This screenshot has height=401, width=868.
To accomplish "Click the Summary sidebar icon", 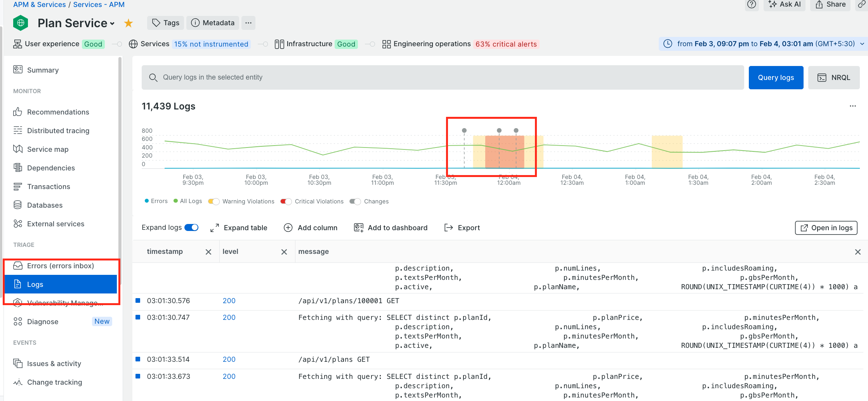I will coord(18,70).
